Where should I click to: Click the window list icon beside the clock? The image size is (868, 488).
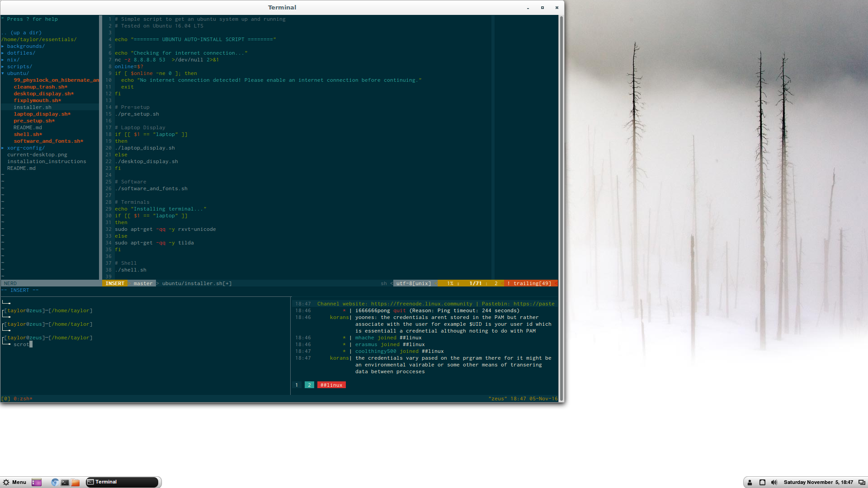[862, 482]
